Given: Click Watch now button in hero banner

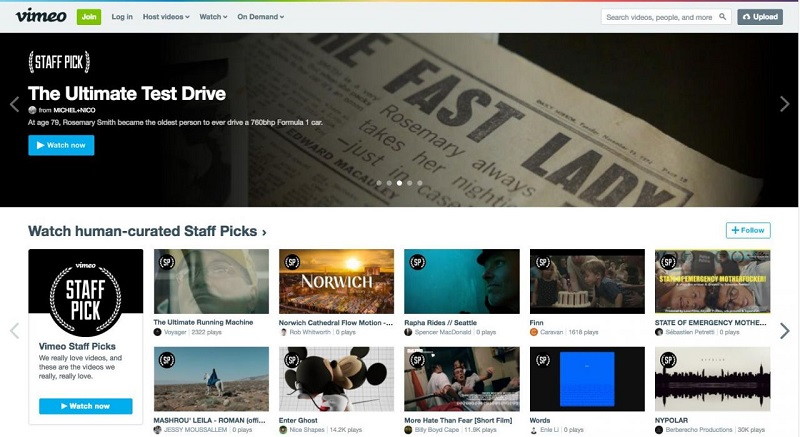Looking at the screenshot, I should (61, 145).
